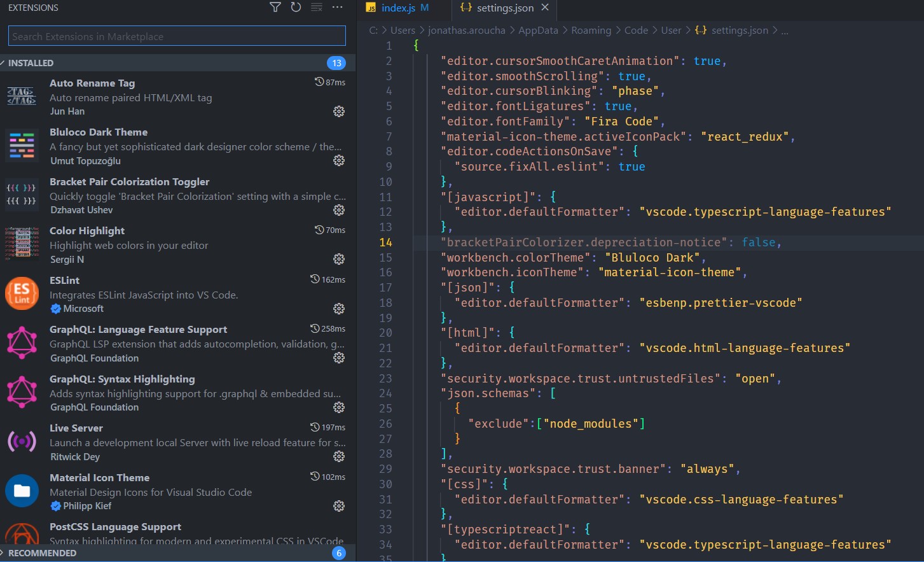Clear extensions search results icon
This screenshot has width=924, height=562.
317,8
